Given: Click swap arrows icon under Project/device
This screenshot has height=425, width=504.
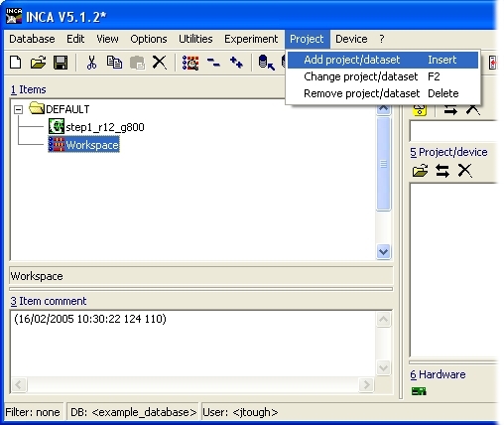Looking at the screenshot, I should pyautogui.click(x=442, y=171).
